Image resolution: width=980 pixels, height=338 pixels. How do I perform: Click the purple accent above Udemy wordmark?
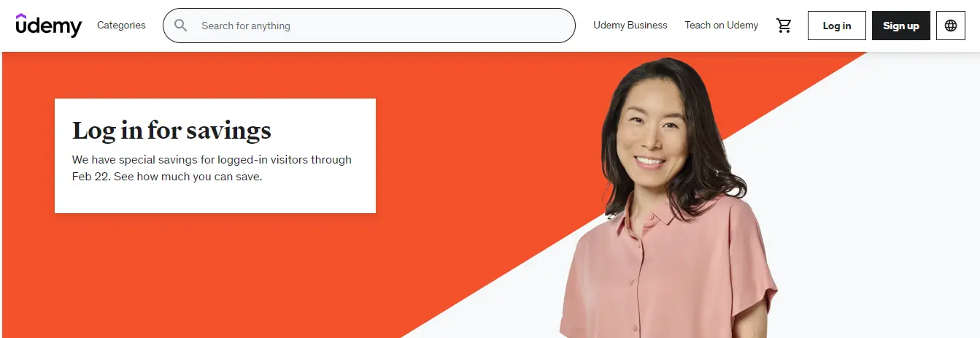tap(22, 16)
